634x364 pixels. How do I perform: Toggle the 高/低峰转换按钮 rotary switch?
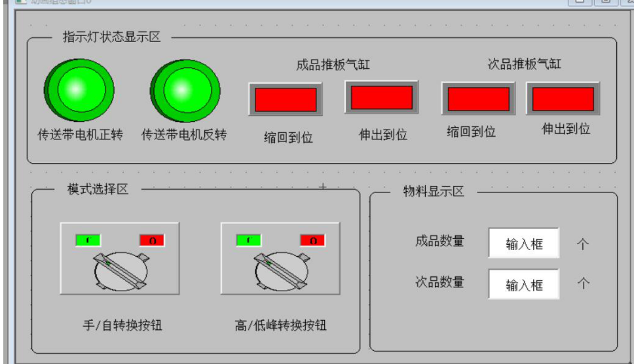pos(282,271)
